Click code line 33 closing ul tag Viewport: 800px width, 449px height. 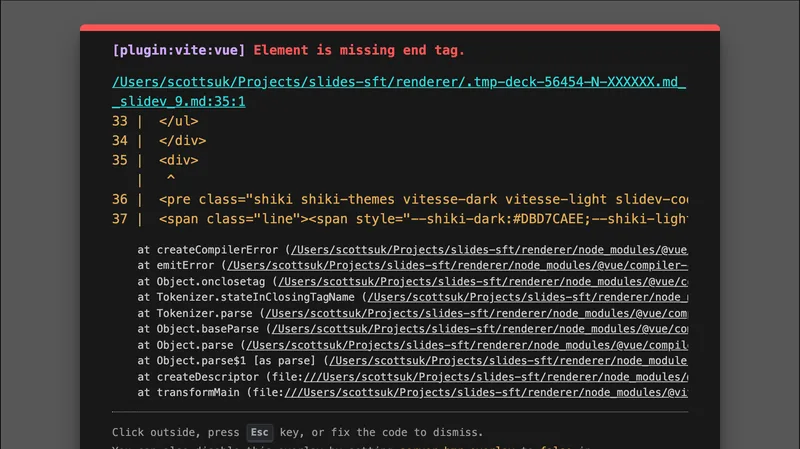click(x=178, y=121)
